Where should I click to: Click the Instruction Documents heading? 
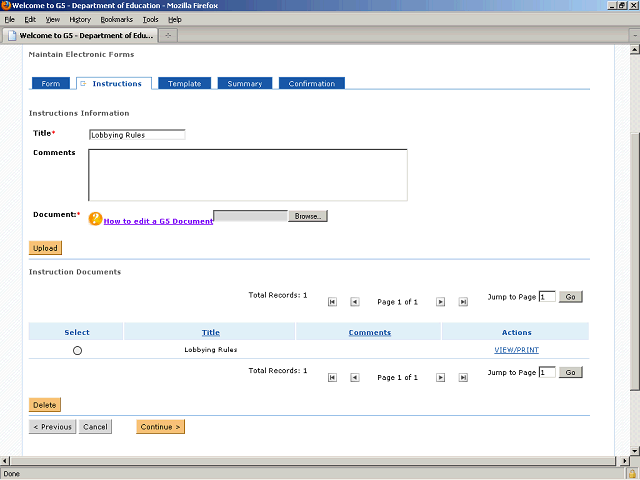point(75,272)
